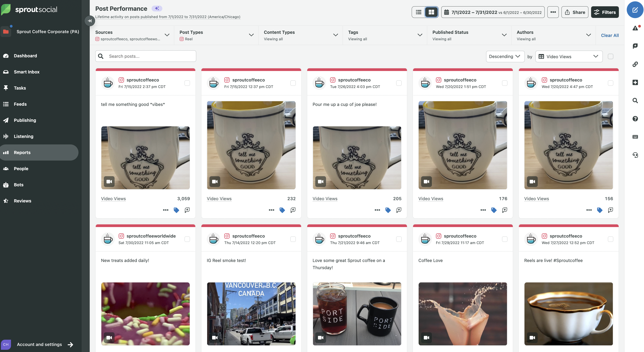Expand the collapsed sidebar arrow icon
The width and height of the screenshot is (644, 352).
[x=89, y=21]
